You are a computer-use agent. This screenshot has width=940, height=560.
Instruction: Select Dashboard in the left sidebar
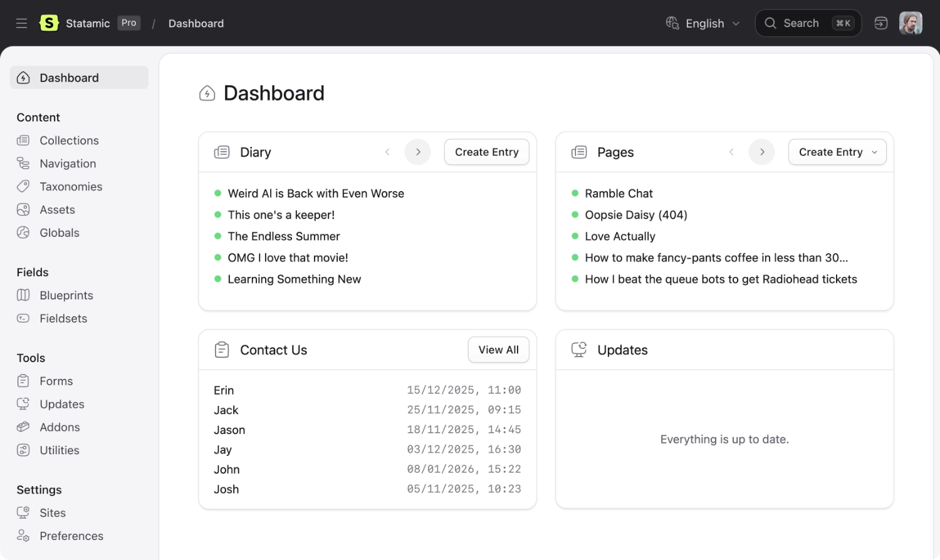(x=69, y=78)
